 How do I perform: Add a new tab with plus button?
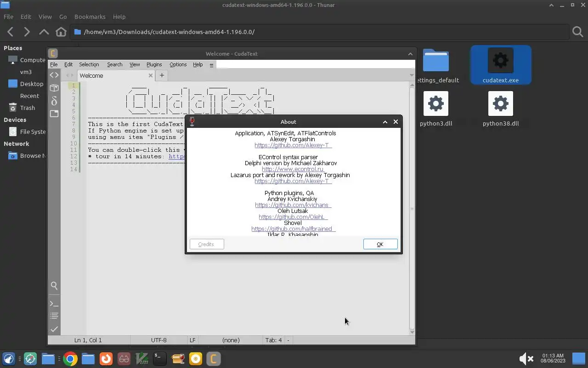[162, 75]
